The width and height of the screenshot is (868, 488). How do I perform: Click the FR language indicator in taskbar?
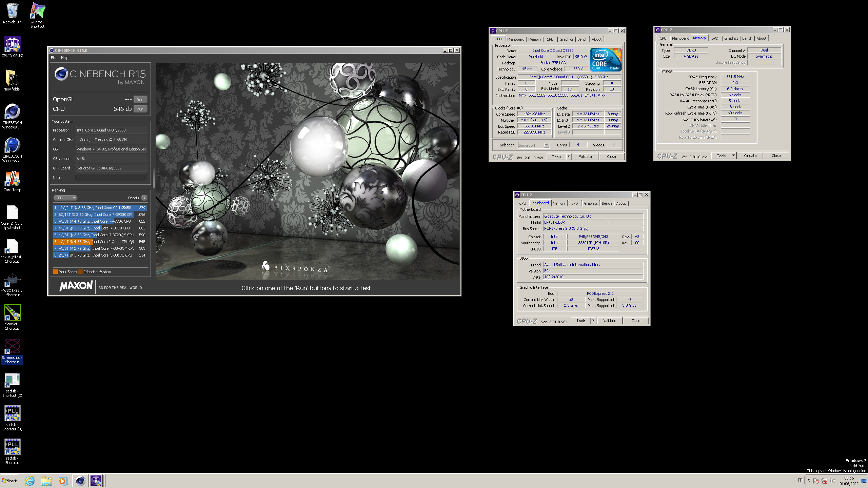(x=800, y=480)
